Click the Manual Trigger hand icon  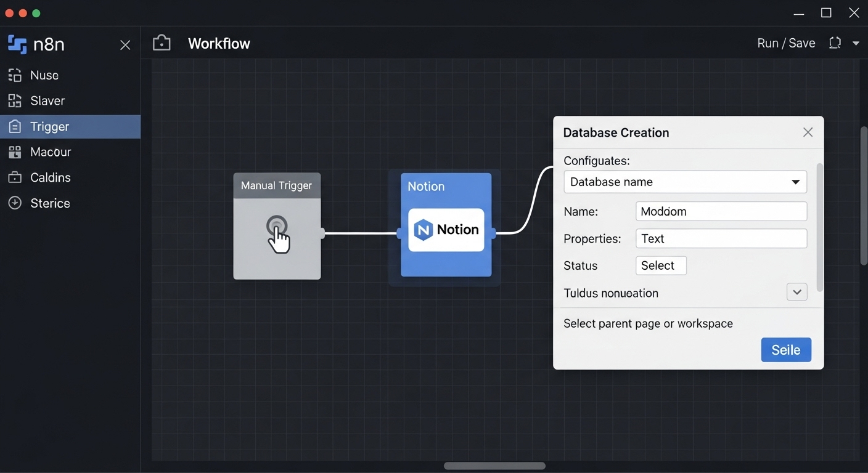coord(278,234)
